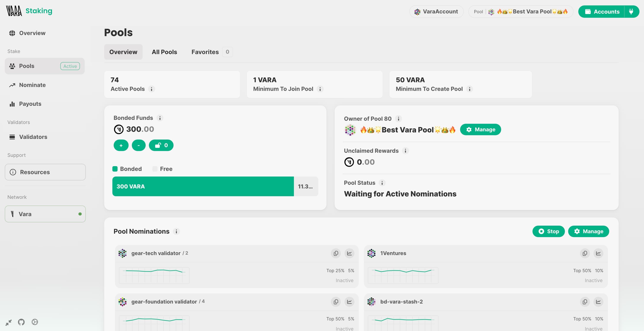The image size is (644, 331).
Task: Open settings cog in sidebar footer
Action: pos(35,322)
